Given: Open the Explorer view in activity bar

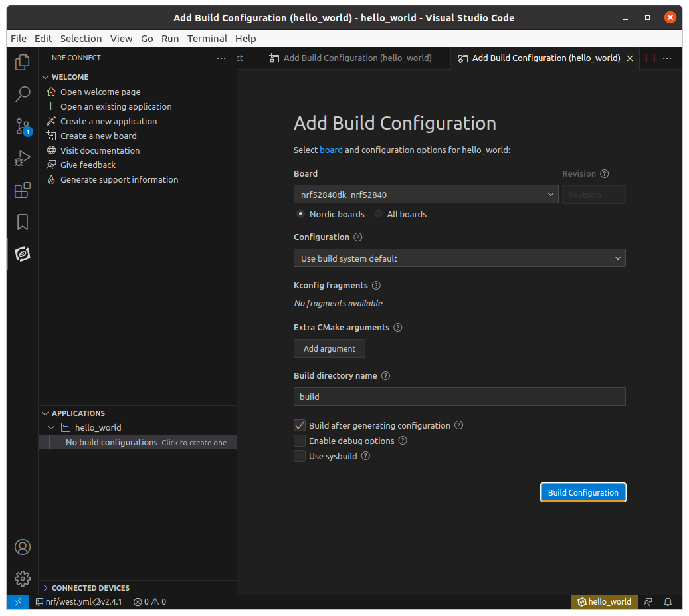Looking at the screenshot, I should [23, 62].
